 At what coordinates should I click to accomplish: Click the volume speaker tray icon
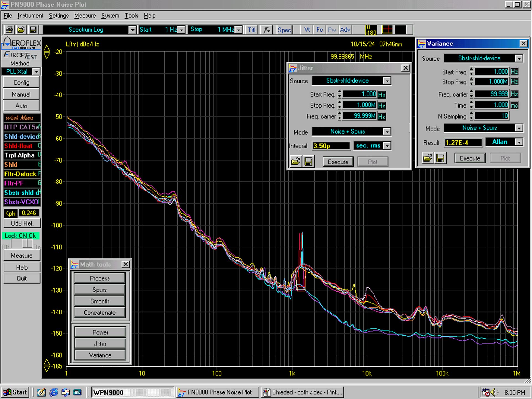click(x=494, y=392)
